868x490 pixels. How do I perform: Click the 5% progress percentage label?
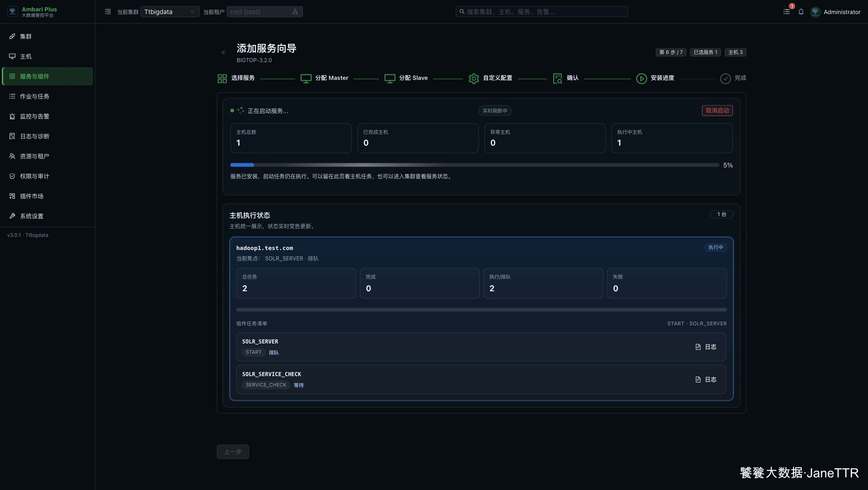click(x=728, y=166)
